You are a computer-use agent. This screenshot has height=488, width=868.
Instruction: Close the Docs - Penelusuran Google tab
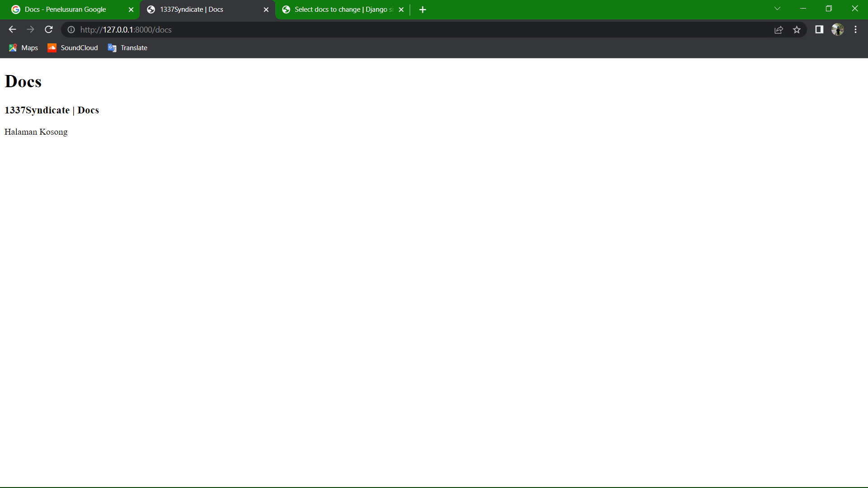[131, 9]
